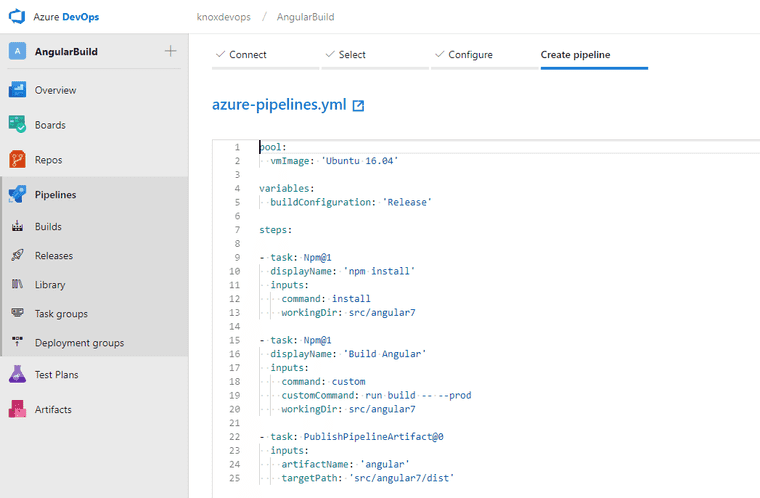Go to Builds in sidebar
This screenshot has height=498, width=760.
tap(48, 227)
